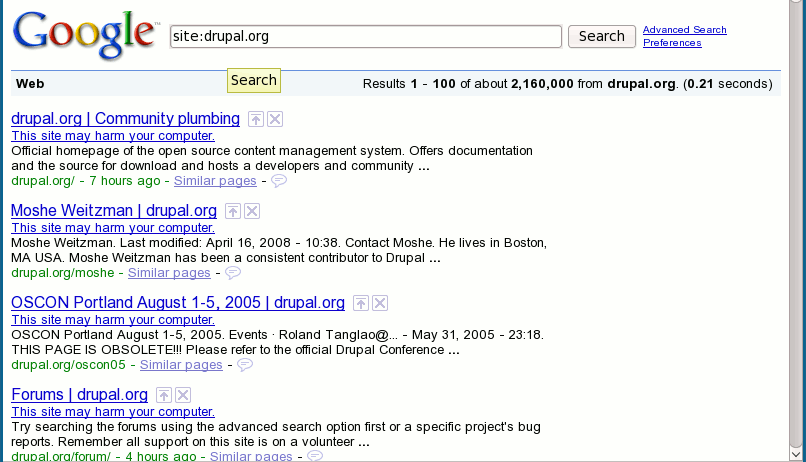Open the 'Moshe Weitzman | drupal.org' result
The height and width of the screenshot is (462, 806).
[114, 211]
